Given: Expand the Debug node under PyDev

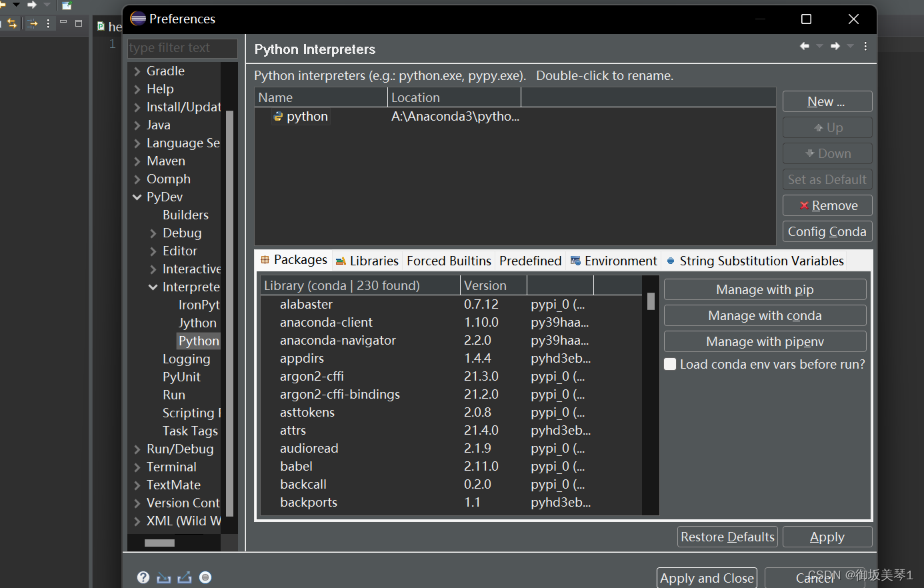Looking at the screenshot, I should [x=153, y=233].
